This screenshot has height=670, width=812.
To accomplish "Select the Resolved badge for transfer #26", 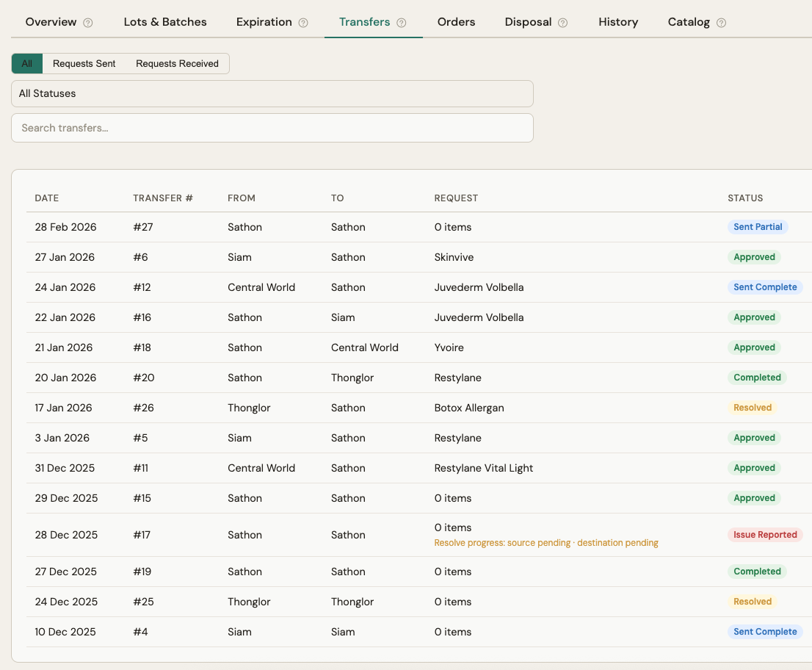I will pyautogui.click(x=753, y=407).
